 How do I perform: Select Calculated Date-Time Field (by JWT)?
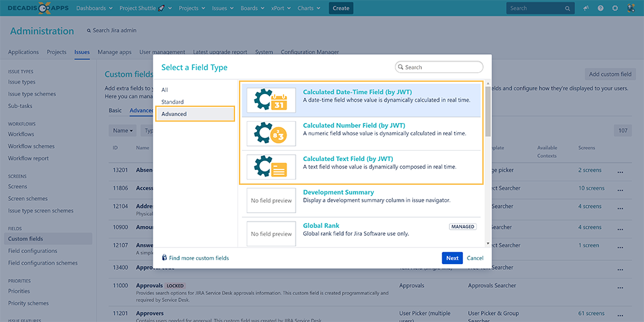361,100
